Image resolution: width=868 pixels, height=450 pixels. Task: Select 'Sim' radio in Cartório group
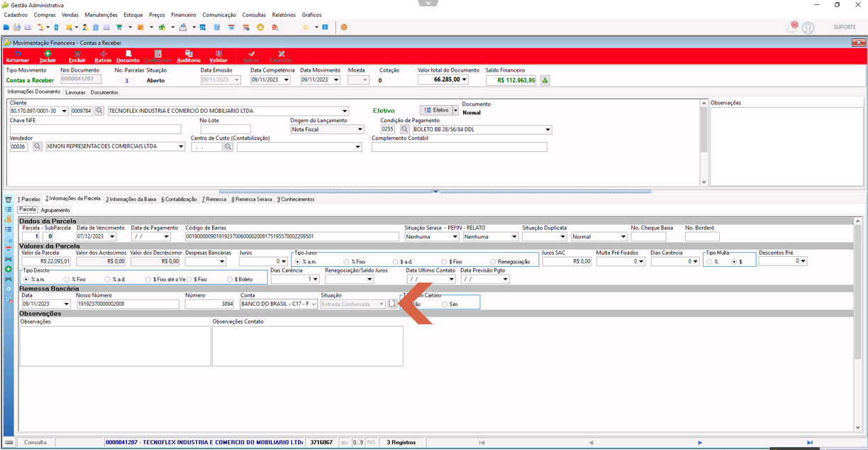point(450,304)
